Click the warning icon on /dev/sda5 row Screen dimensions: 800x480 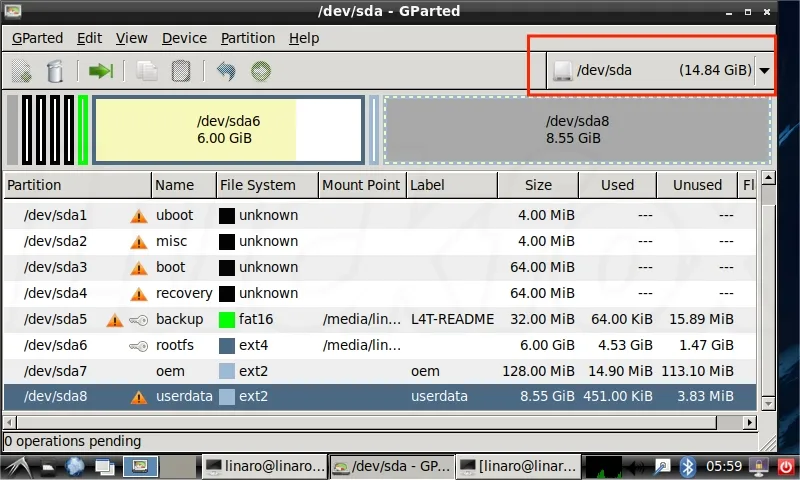coord(115,320)
